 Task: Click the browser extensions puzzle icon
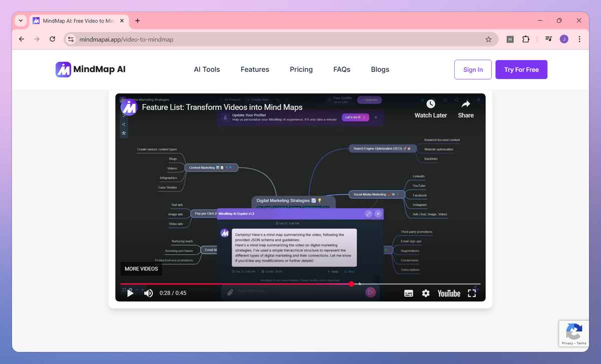pyautogui.click(x=526, y=39)
